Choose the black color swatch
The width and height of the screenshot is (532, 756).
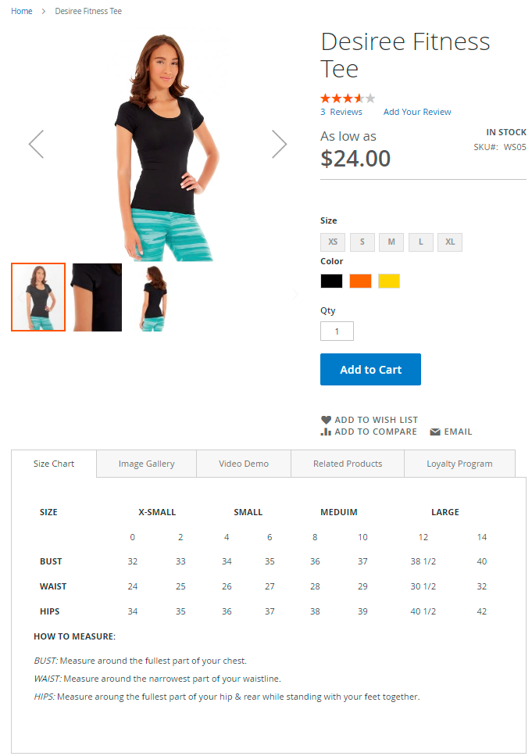click(x=331, y=281)
